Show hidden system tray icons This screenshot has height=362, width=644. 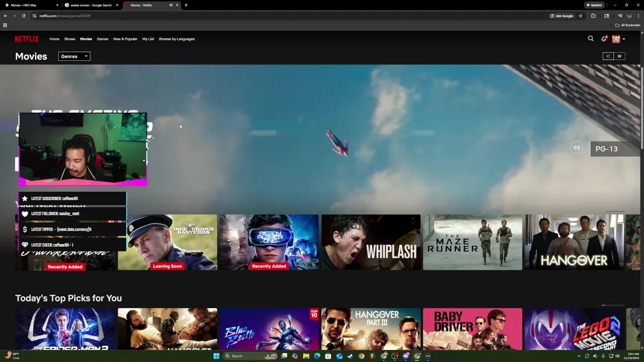pyautogui.click(x=579, y=356)
